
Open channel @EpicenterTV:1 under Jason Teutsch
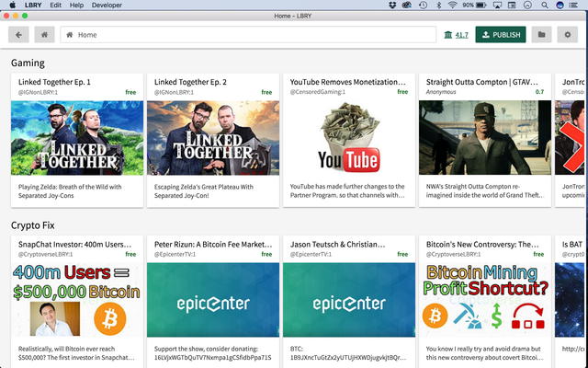[312, 254]
